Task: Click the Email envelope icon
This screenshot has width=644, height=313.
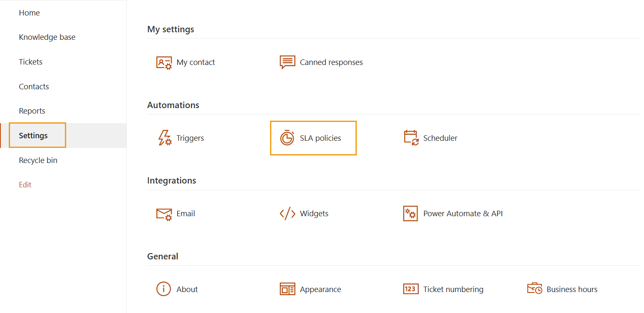Action: pyautogui.click(x=164, y=214)
